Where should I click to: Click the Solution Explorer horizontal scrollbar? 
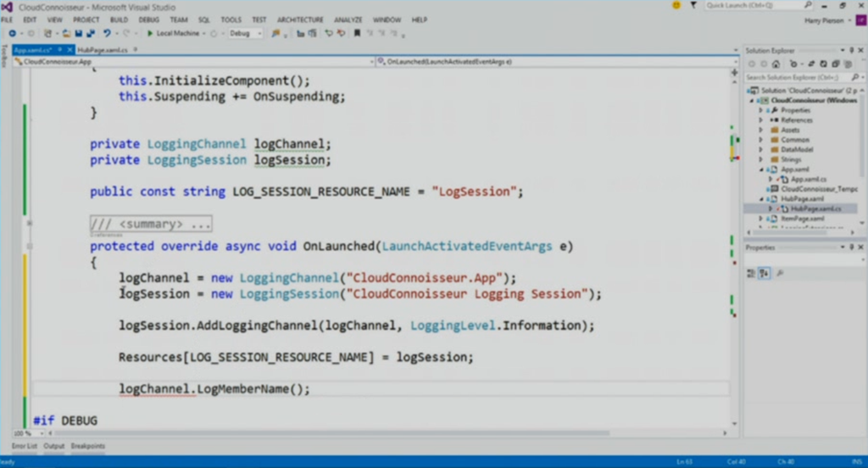791,232
